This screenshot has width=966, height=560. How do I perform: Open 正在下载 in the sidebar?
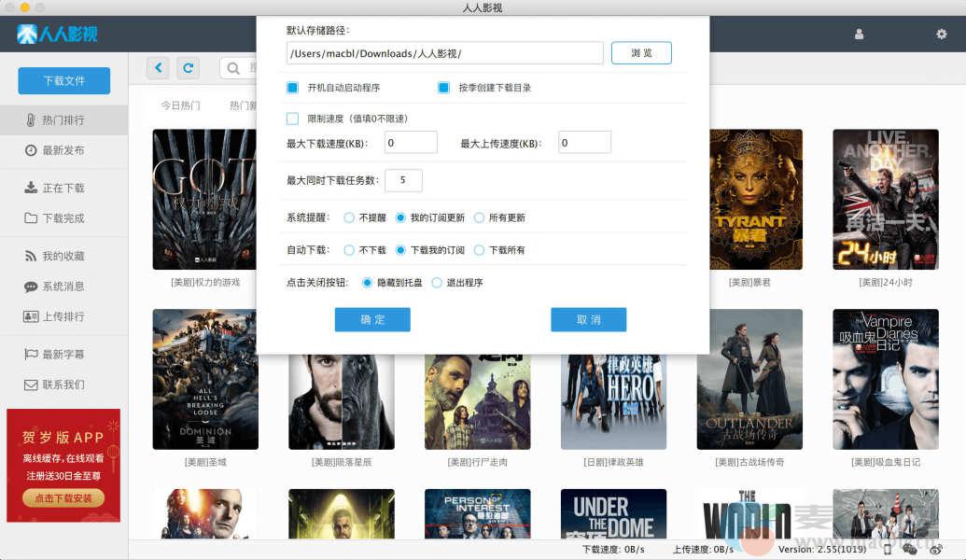63,188
